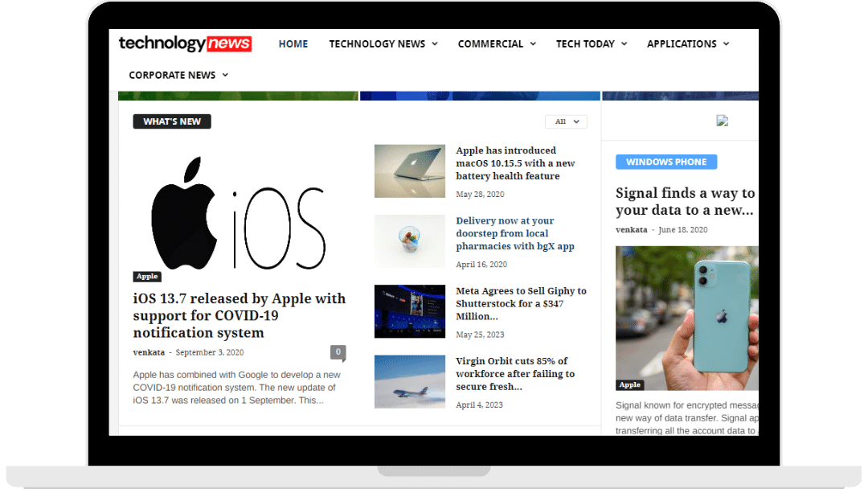The image size is (868, 489).
Task: Click the broken image icon in sidebar
Action: click(x=722, y=121)
